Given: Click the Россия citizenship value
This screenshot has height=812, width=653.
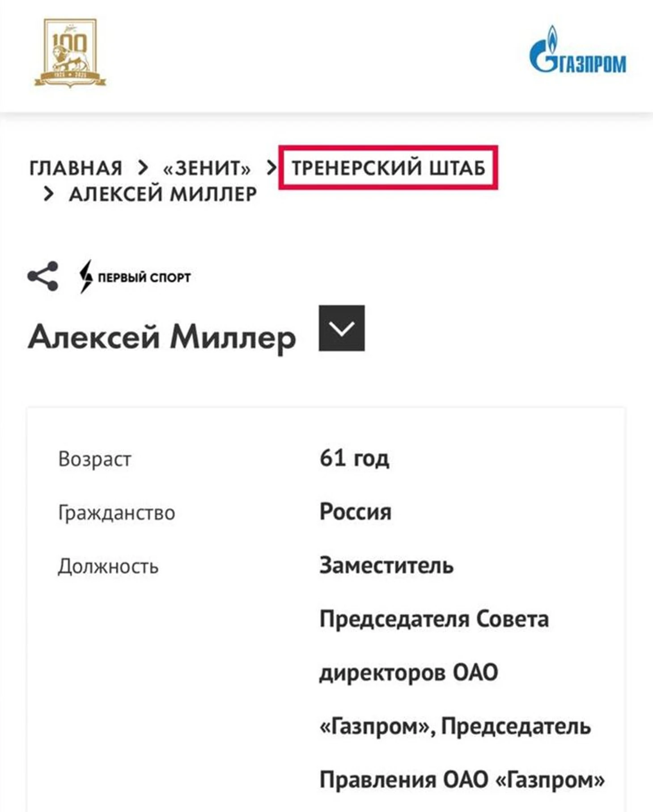Looking at the screenshot, I should pos(355,511).
